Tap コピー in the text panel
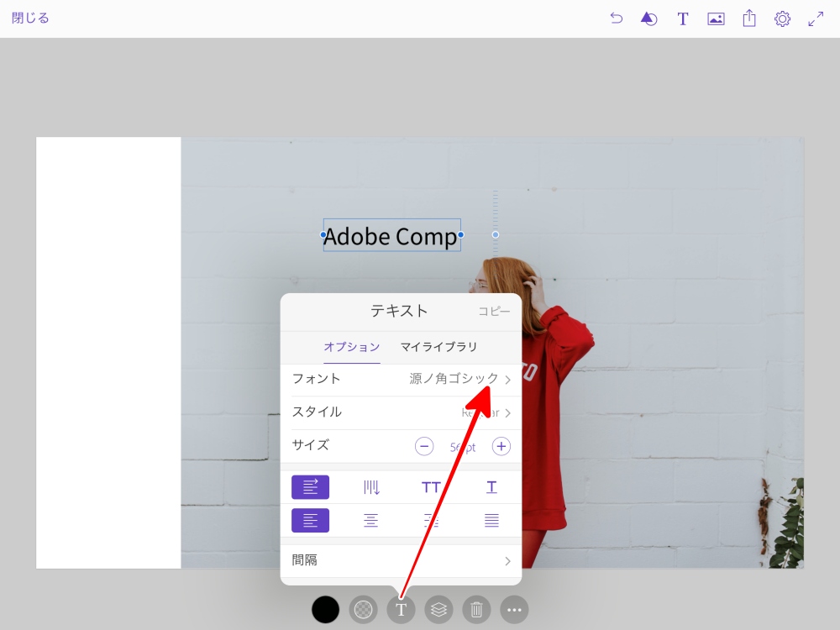 pyautogui.click(x=493, y=312)
